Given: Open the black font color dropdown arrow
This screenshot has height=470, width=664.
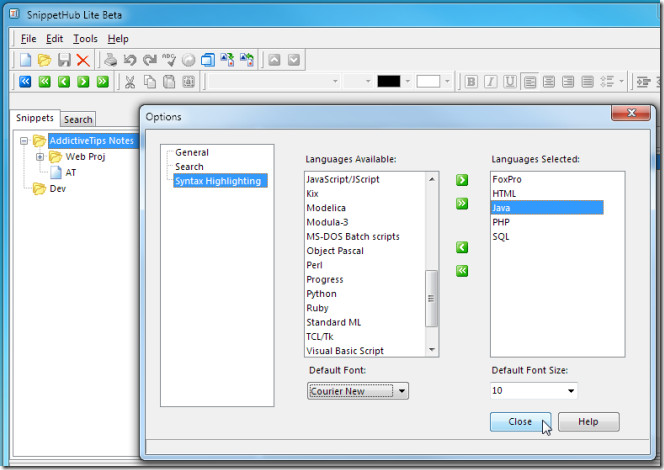Looking at the screenshot, I should coord(407,81).
